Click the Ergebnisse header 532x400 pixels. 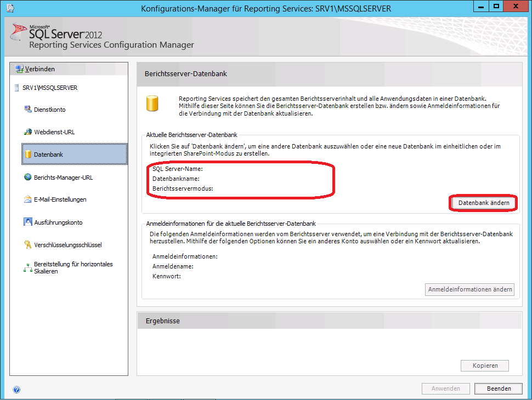click(163, 321)
